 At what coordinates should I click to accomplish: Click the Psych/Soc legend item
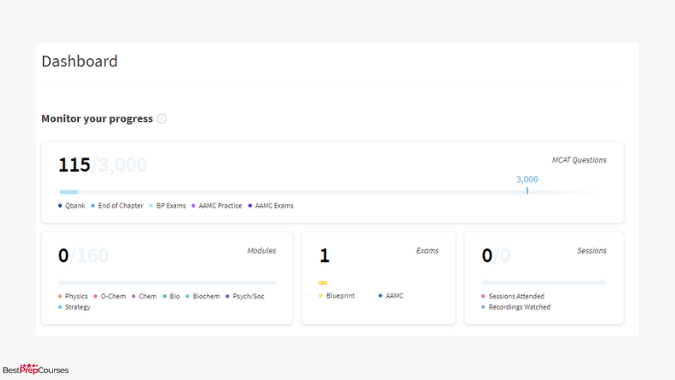[x=245, y=296]
